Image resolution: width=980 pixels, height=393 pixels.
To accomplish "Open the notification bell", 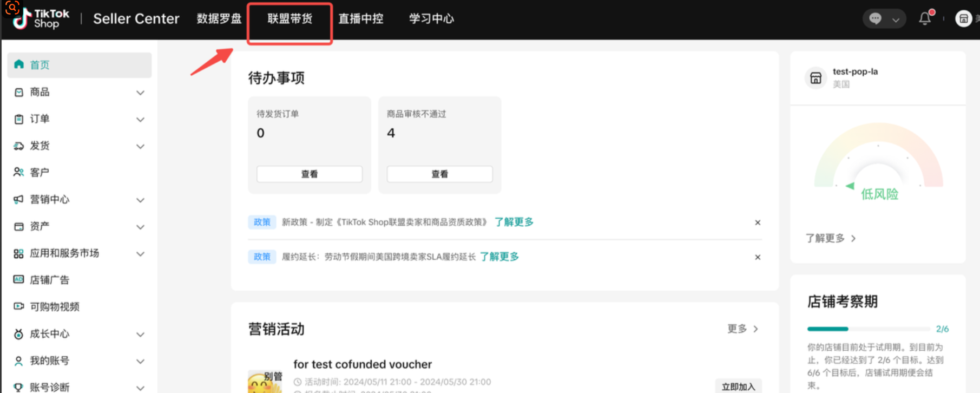I will [925, 18].
